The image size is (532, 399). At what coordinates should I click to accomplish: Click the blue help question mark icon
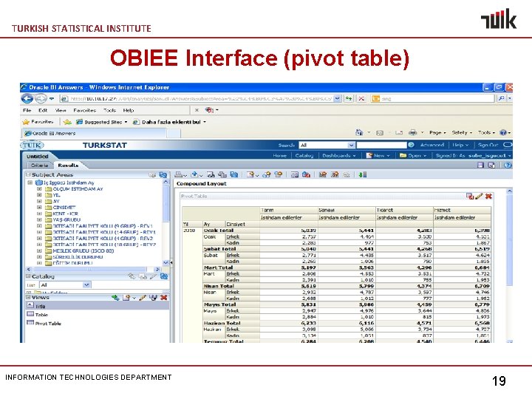pyautogui.click(x=508, y=166)
